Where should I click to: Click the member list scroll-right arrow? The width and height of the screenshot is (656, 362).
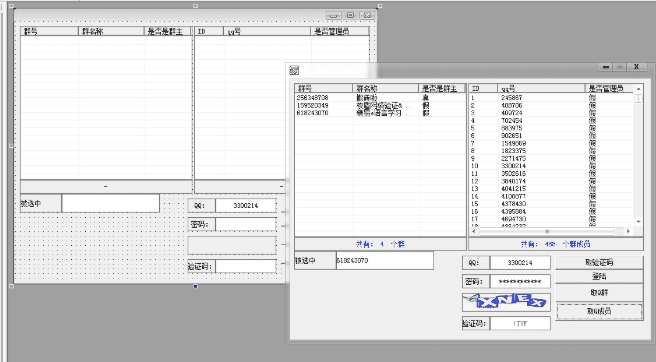point(628,231)
